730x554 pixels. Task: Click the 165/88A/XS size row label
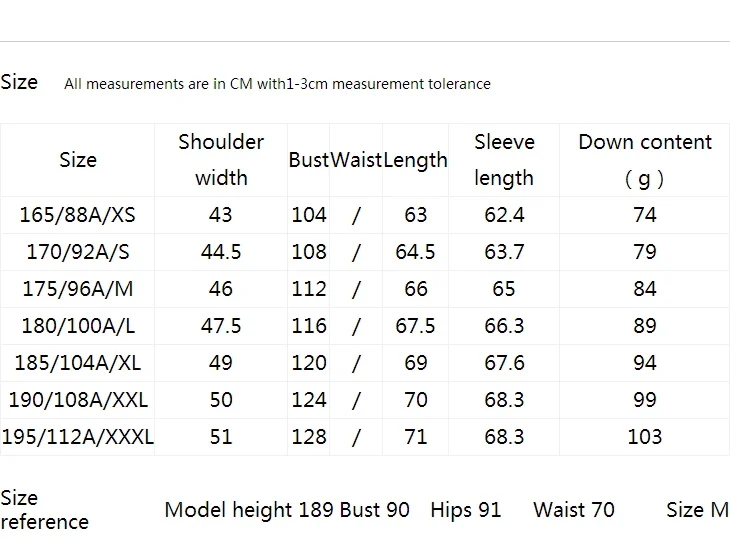pos(77,215)
